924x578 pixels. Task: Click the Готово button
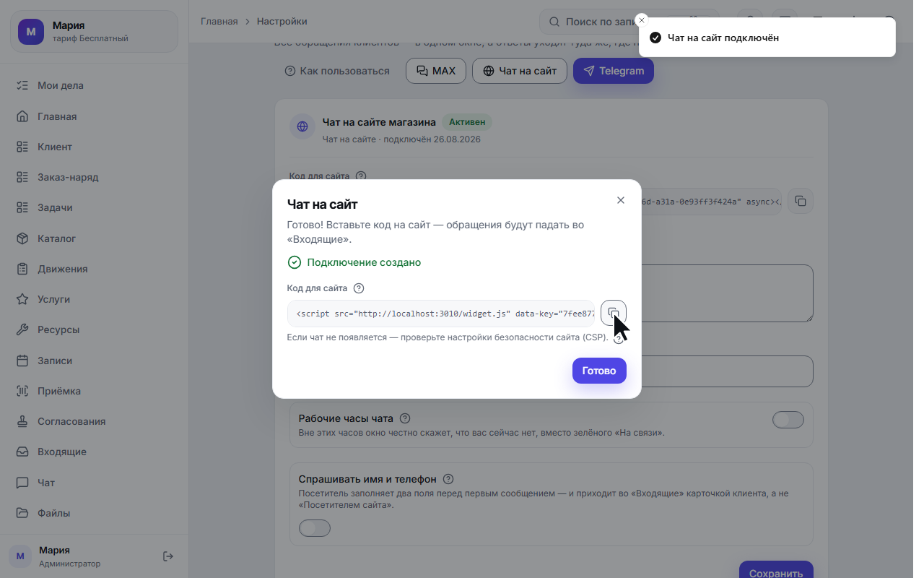[599, 371]
